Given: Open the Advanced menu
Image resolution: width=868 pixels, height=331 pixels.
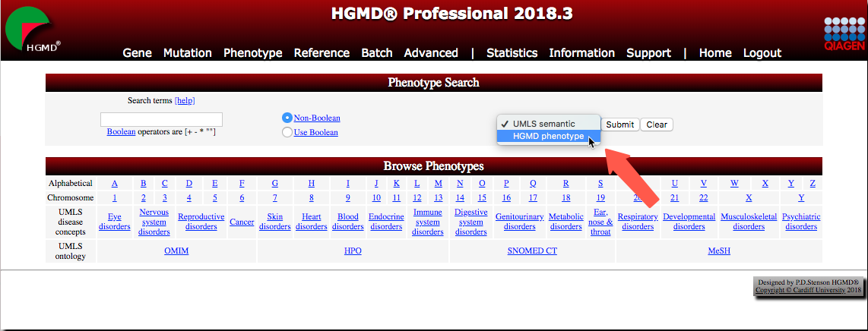Looking at the screenshot, I should point(431,53).
